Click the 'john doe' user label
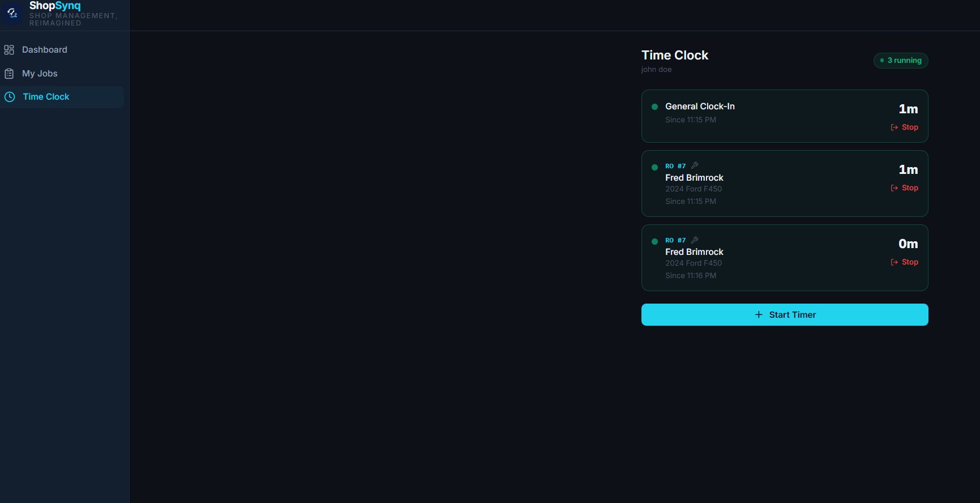The width and height of the screenshot is (980, 503). click(656, 70)
